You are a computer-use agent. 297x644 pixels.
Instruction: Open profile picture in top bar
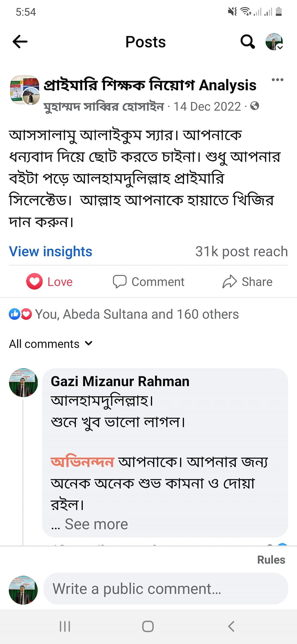tap(274, 42)
